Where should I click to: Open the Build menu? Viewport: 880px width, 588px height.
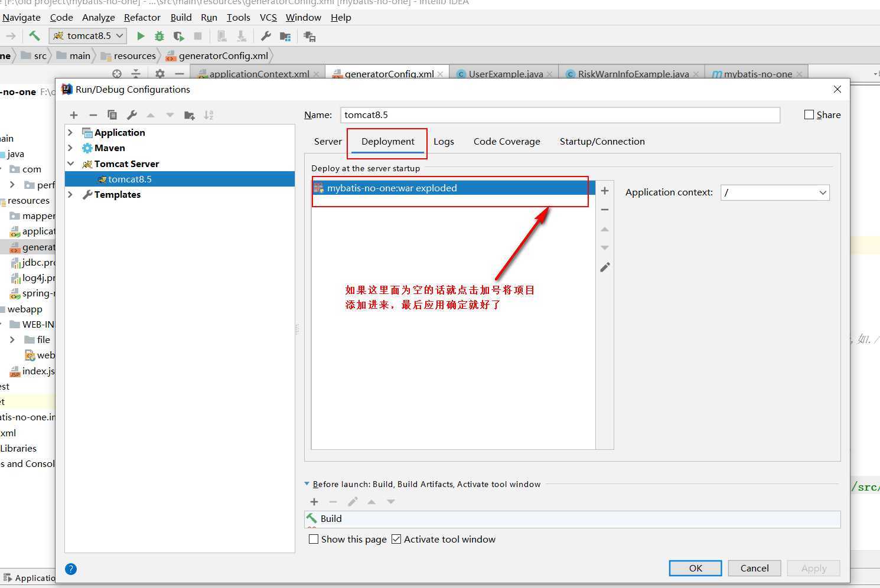tap(181, 18)
